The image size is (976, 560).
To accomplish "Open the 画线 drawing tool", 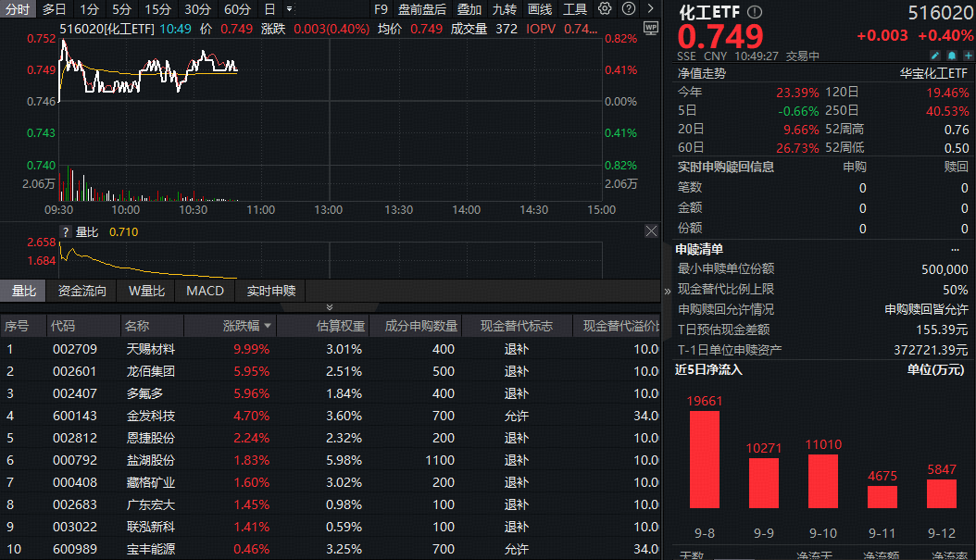I will pos(539,8).
